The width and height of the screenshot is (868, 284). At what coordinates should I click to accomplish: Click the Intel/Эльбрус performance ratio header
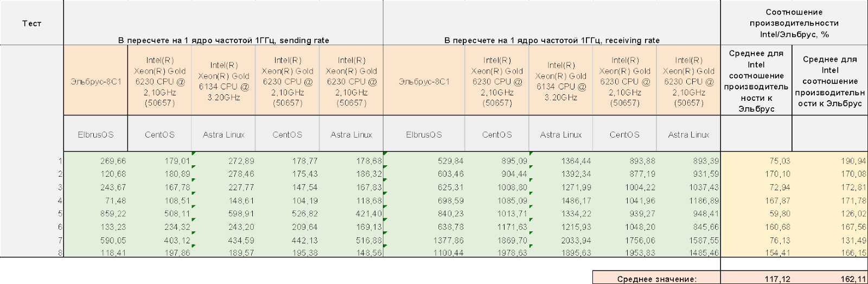[794, 23]
